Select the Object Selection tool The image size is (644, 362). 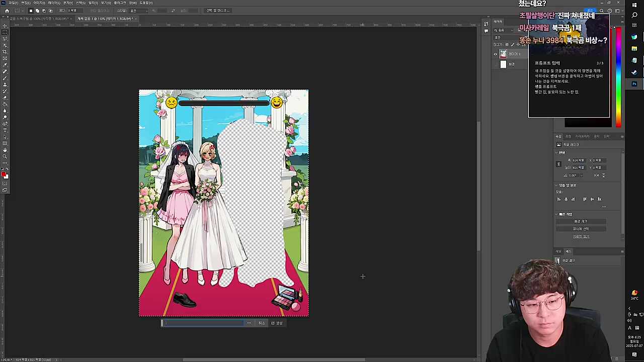tap(5, 45)
